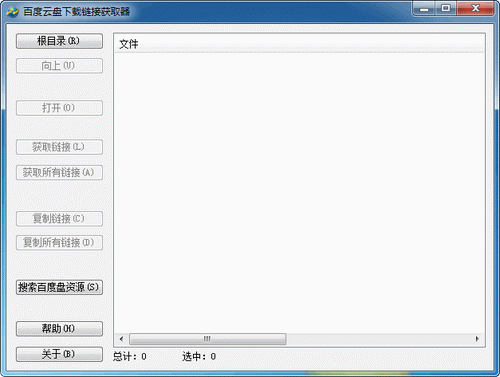Viewport: 500px width, 377px height.
Task: Click the horizontal scrollbar thumb
Action: (207, 339)
